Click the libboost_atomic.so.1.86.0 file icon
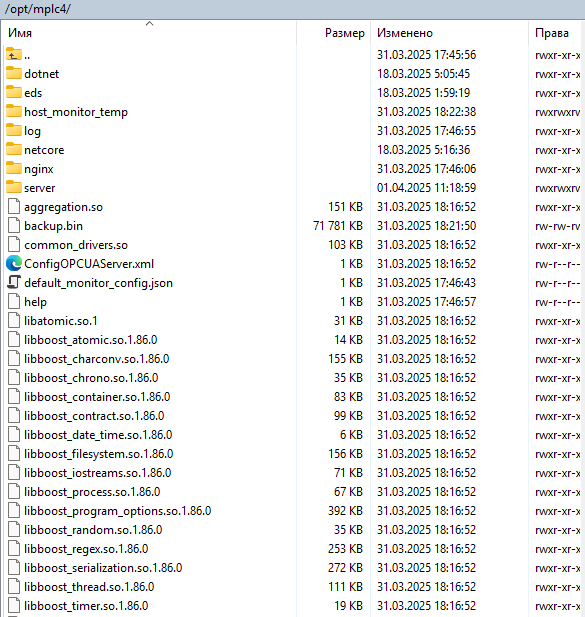The width and height of the screenshot is (585, 617). click(x=14, y=339)
